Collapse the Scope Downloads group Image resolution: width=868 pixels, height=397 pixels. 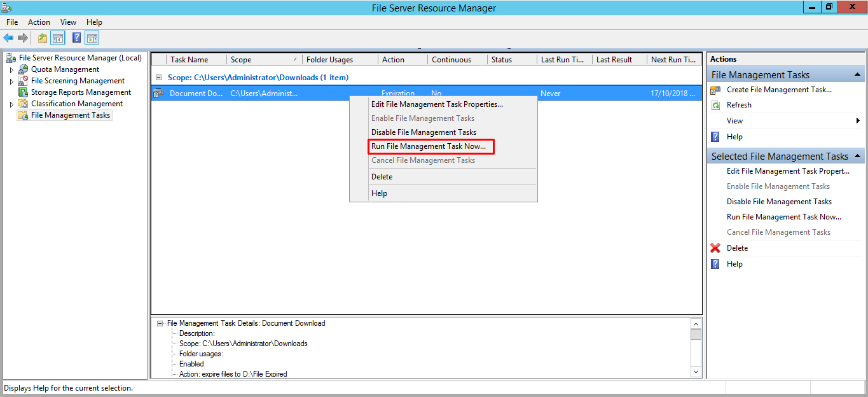point(158,78)
